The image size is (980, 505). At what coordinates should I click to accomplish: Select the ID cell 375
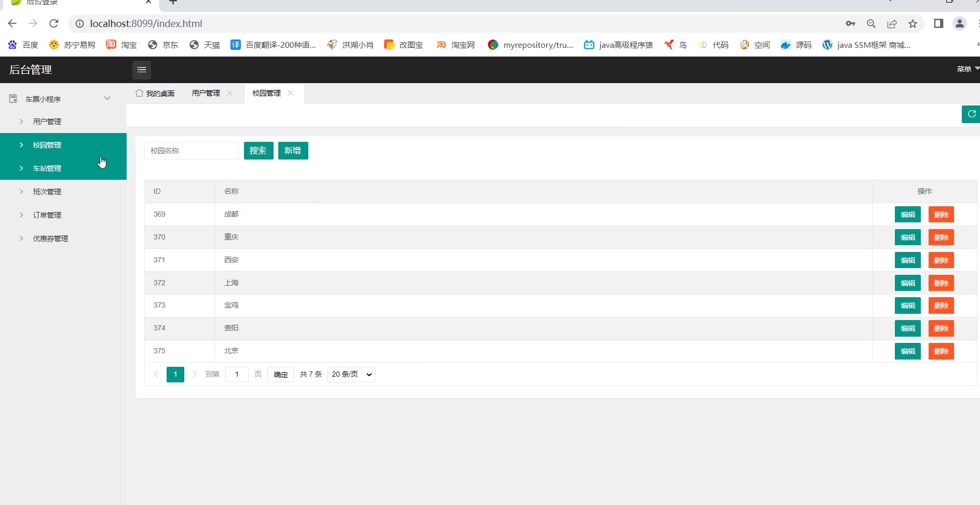point(180,351)
